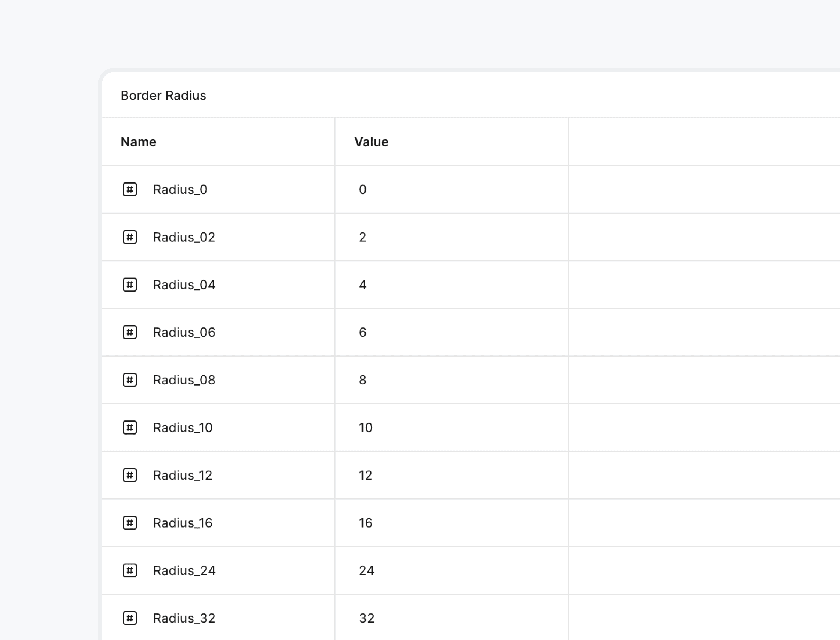Select the Radius_02 variable name

[x=184, y=237]
